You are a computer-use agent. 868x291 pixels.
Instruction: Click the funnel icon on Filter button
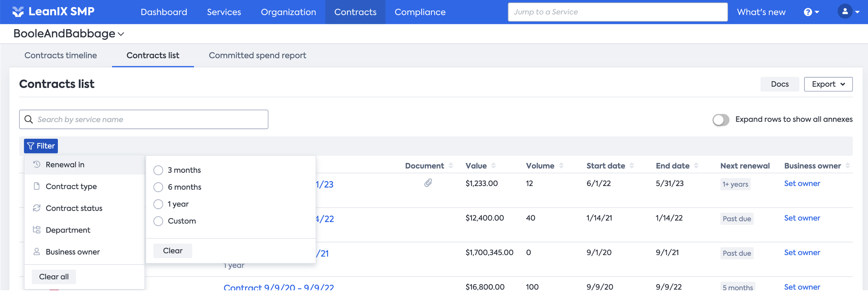(x=31, y=146)
